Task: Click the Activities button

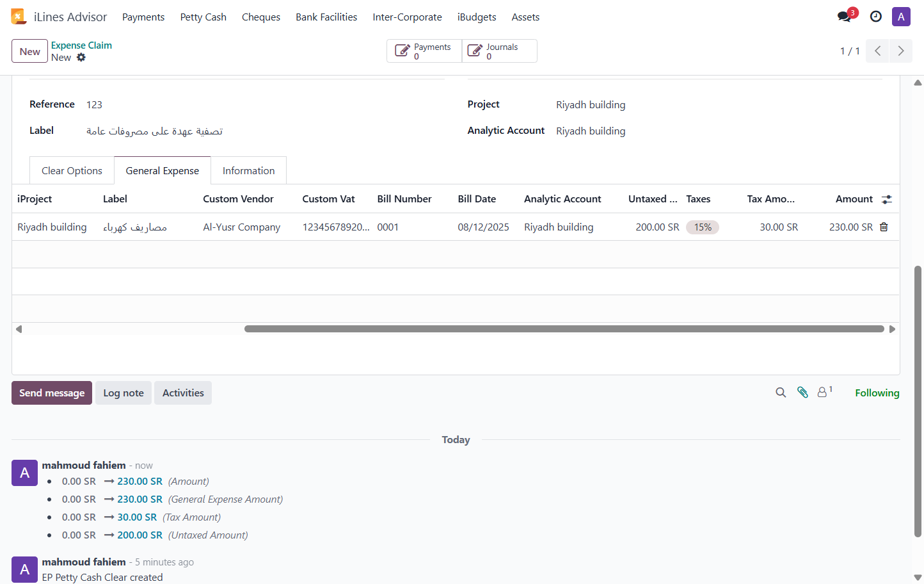Action: [x=183, y=393]
